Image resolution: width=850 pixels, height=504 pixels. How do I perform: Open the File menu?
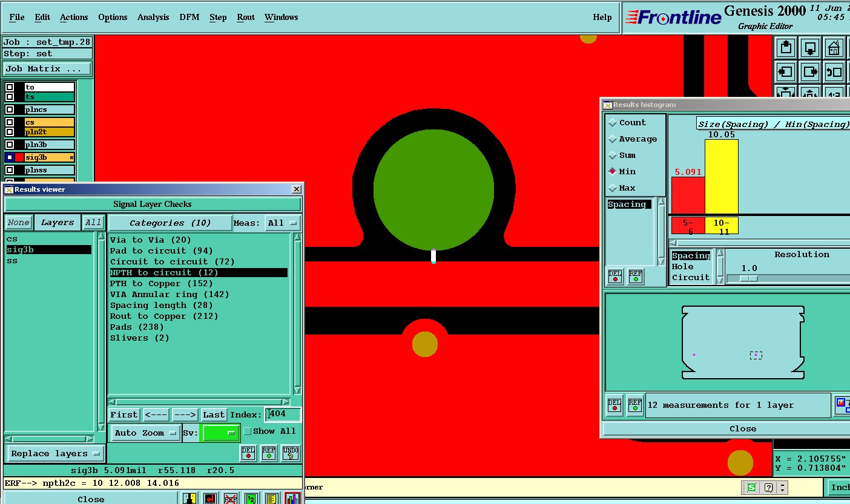[x=17, y=17]
